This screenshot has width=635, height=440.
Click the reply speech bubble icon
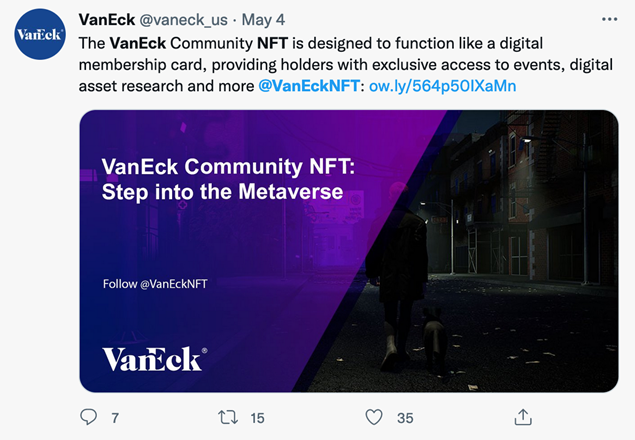tap(88, 417)
